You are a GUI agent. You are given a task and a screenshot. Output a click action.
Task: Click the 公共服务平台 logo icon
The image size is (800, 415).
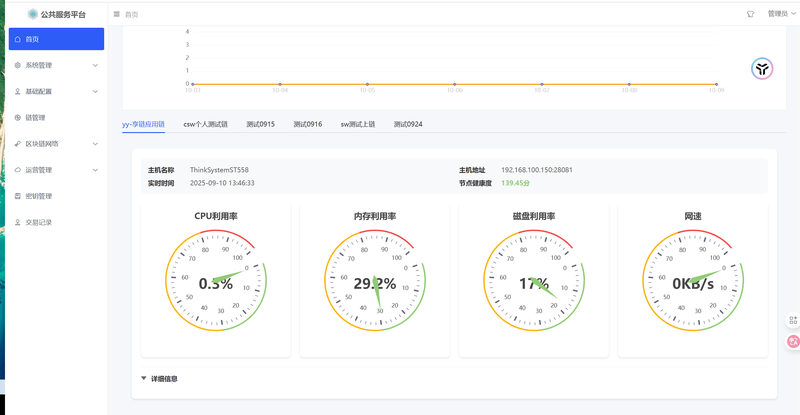(x=33, y=14)
